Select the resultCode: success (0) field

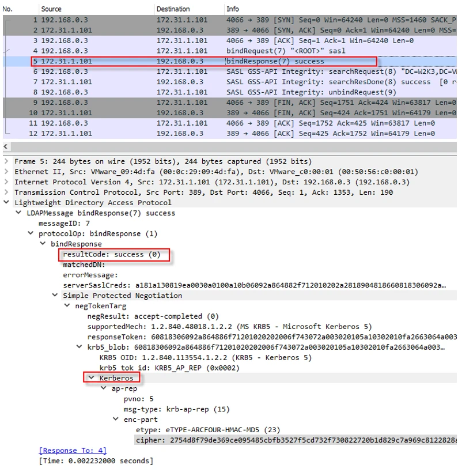click(x=112, y=255)
